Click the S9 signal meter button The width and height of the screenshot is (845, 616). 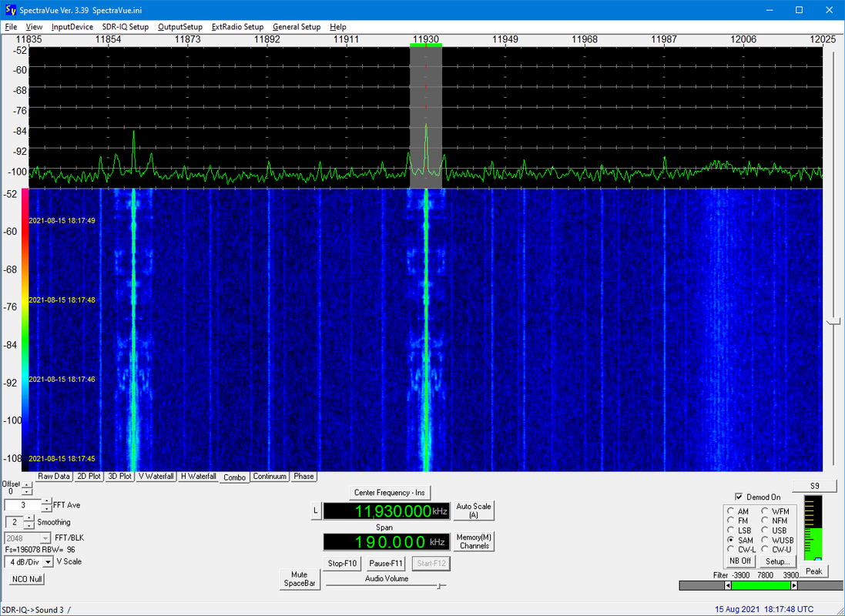coord(814,486)
